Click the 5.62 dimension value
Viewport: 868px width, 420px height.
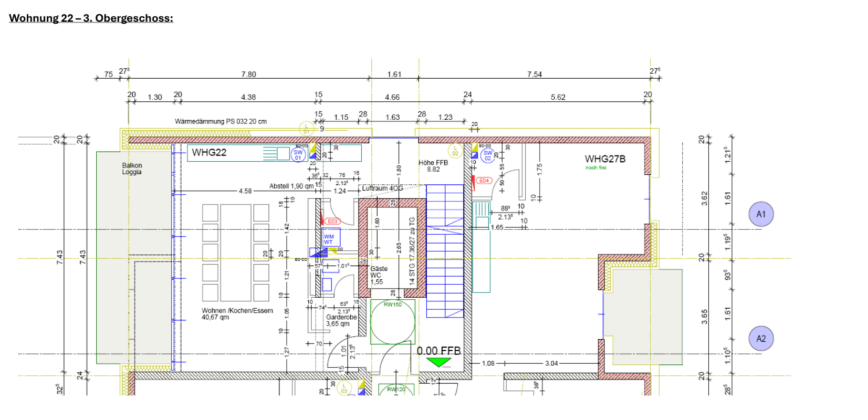(558, 97)
